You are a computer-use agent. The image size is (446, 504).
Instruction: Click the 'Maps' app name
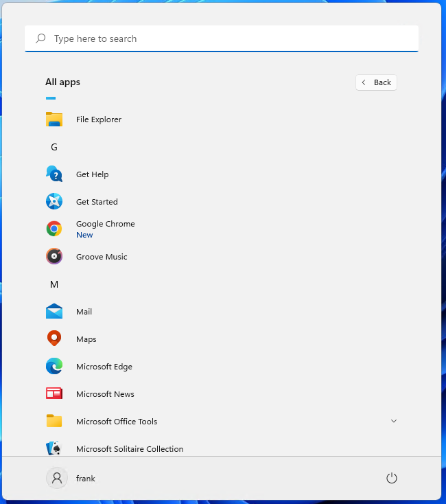(86, 339)
